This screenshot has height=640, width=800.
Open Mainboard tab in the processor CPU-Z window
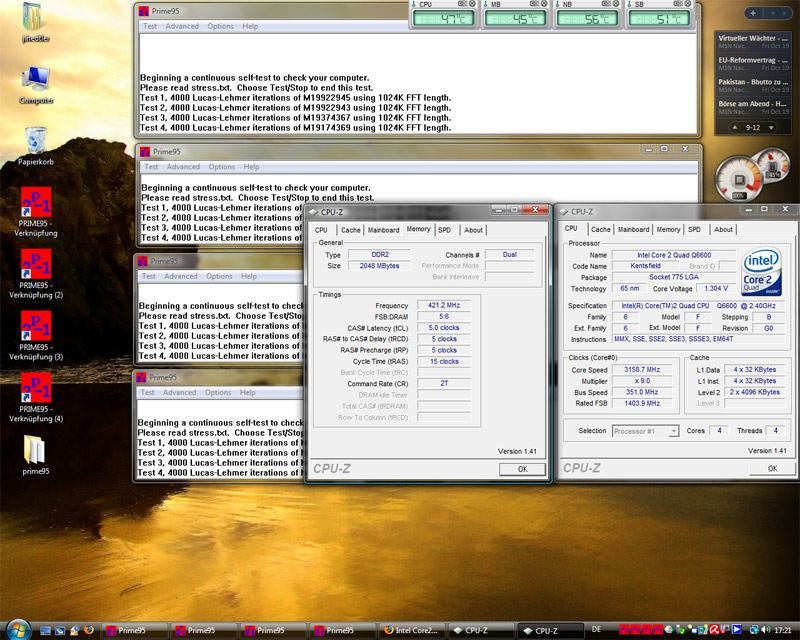(x=634, y=230)
